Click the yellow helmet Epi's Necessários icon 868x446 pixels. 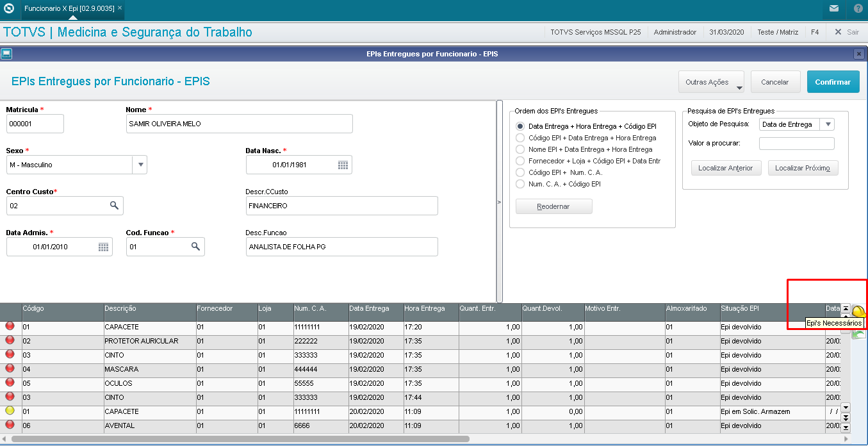[x=858, y=313]
